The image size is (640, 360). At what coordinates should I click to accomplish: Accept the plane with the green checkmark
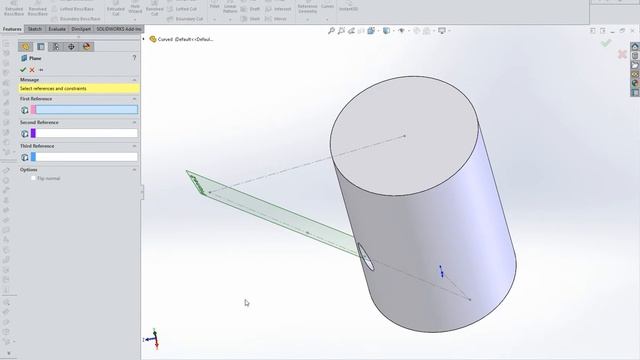(23, 70)
